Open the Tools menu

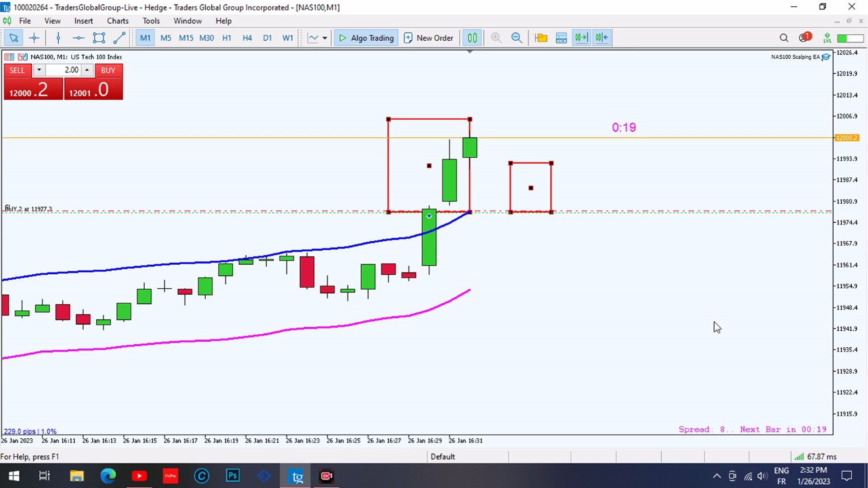151,21
